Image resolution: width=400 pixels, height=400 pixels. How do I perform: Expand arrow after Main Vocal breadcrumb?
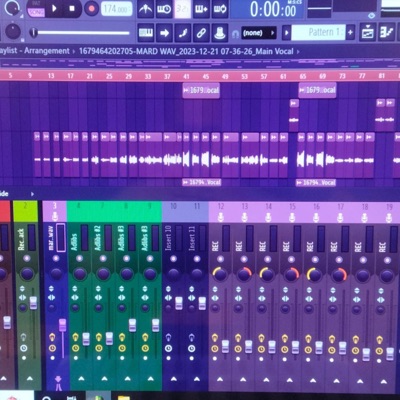point(298,51)
